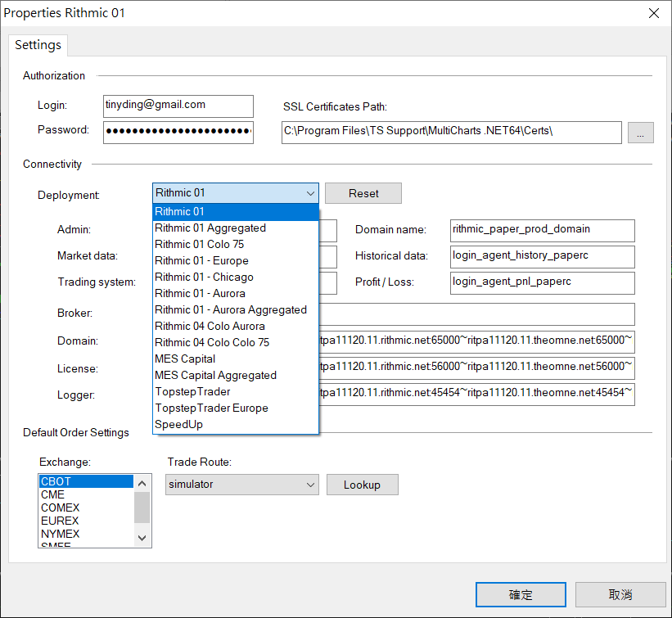Select Rithmic 01 - Europe option
The height and width of the screenshot is (618, 672).
click(x=236, y=260)
